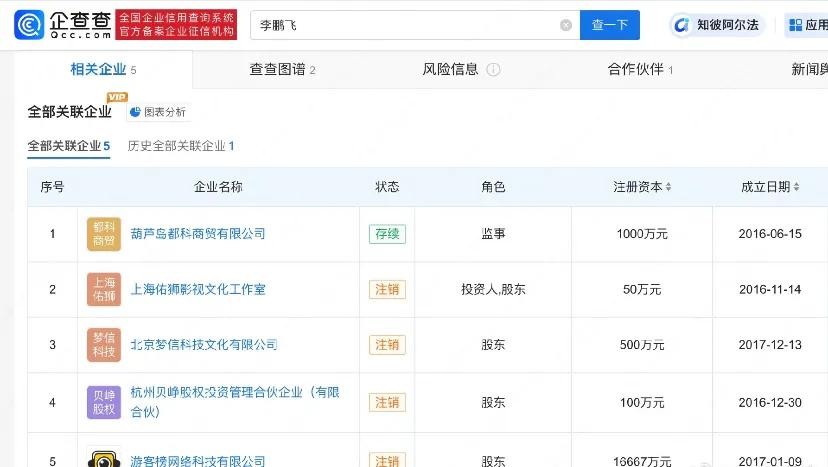The image size is (828, 467).
Task: Switch to the 合作伙伴 tab
Action: [x=640, y=70]
